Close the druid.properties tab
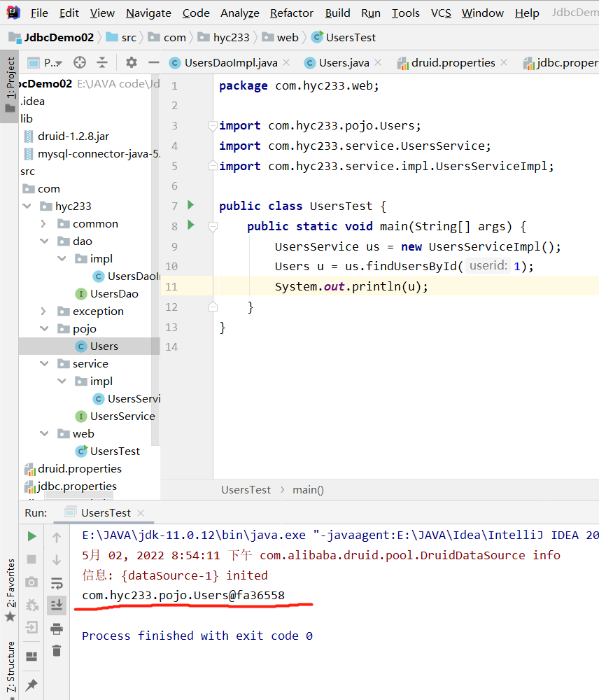The height and width of the screenshot is (700, 599). coord(504,62)
